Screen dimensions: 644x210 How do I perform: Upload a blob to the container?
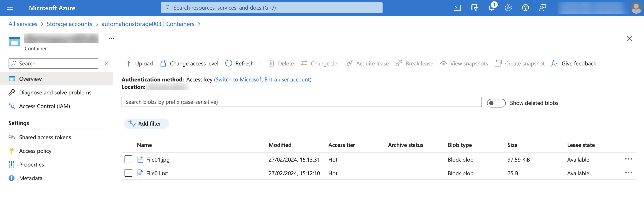pos(139,64)
